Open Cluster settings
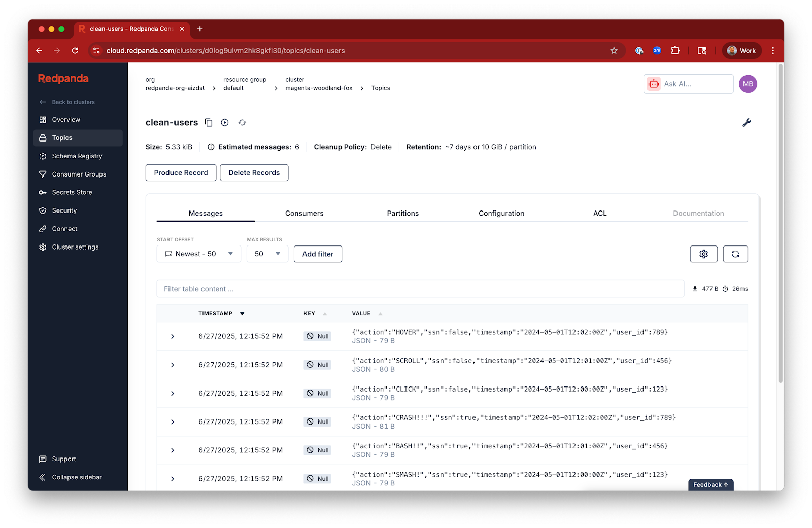Viewport: 812px width, 528px height. click(x=78, y=248)
